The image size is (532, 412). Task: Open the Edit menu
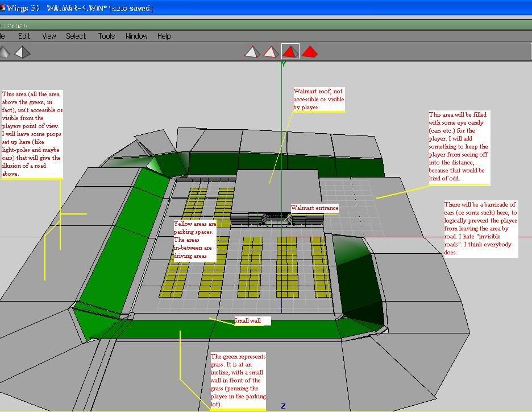[x=24, y=36]
